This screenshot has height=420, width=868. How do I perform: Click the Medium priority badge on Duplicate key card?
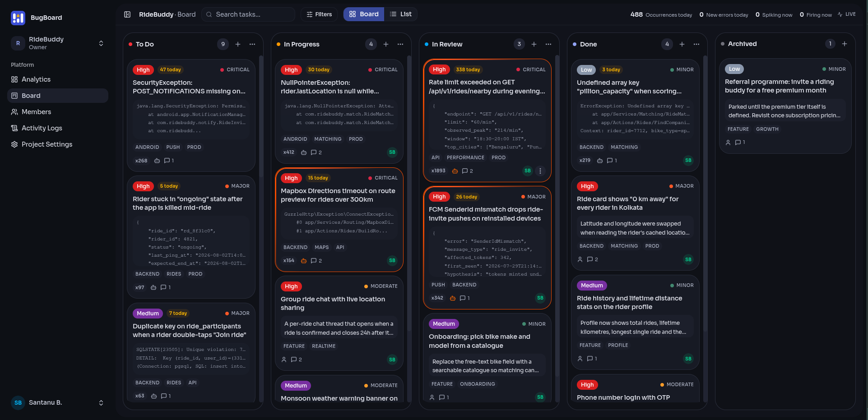[x=148, y=314]
